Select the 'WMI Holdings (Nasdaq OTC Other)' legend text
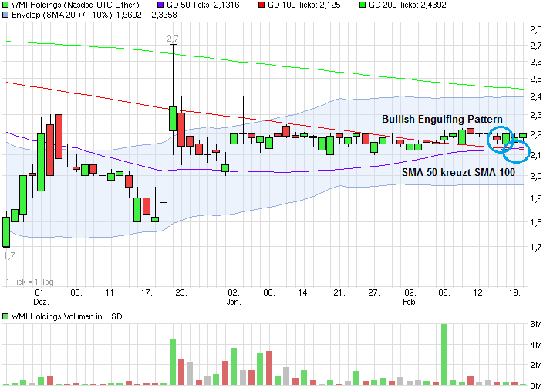The width and height of the screenshot is (560, 392). (75, 5)
